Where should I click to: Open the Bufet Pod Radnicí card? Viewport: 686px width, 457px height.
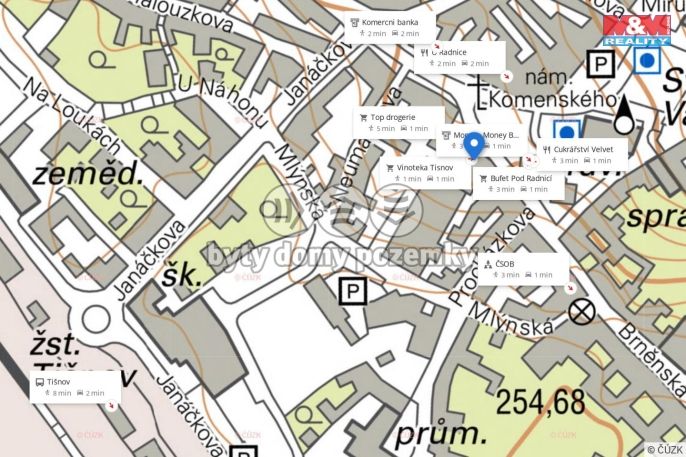[518, 184]
